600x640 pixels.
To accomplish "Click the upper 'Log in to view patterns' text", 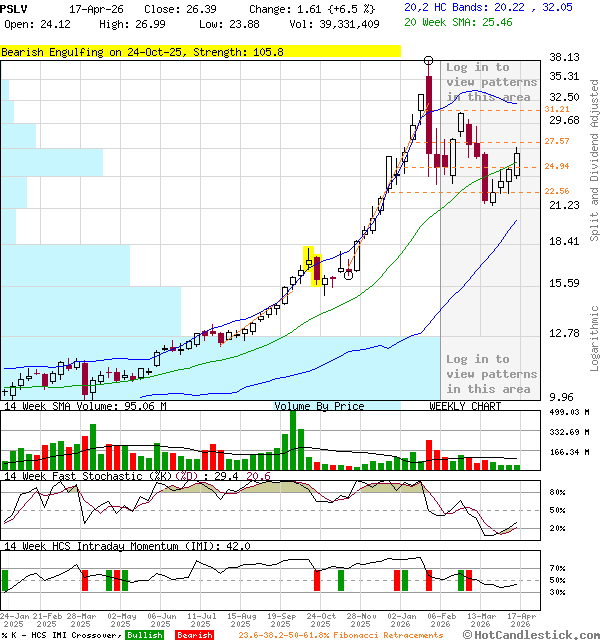I will pyautogui.click(x=490, y=82).
